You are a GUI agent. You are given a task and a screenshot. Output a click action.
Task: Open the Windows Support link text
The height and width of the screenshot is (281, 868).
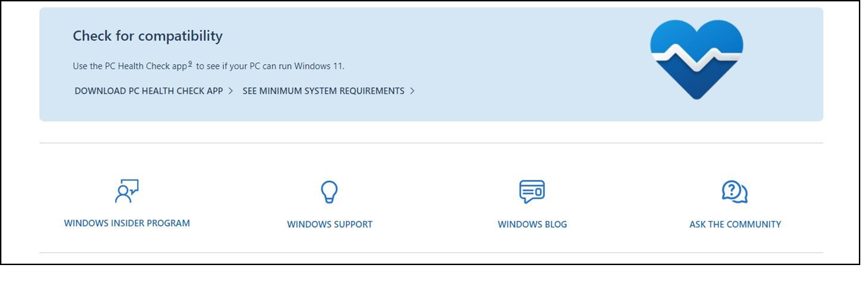click(x=330, y=224)
